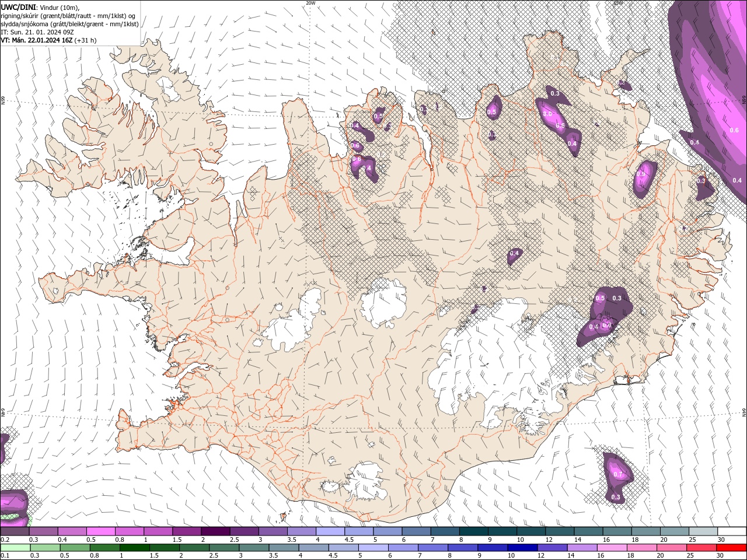Click the 7 blue swatch in the rain legend row
747x560 pixels.
point(433,548)
